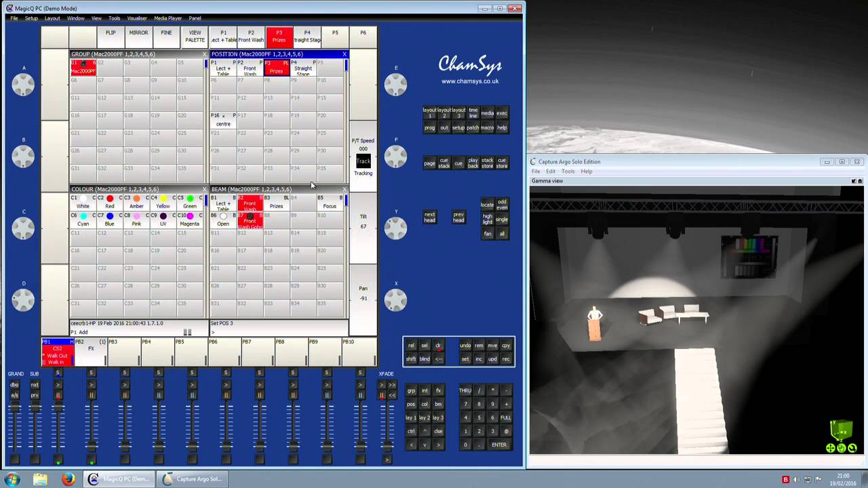This screenshot has height=488, width=868.
Task: Select playback PB1 Walk Out cue stack
Action: point(58,352)
